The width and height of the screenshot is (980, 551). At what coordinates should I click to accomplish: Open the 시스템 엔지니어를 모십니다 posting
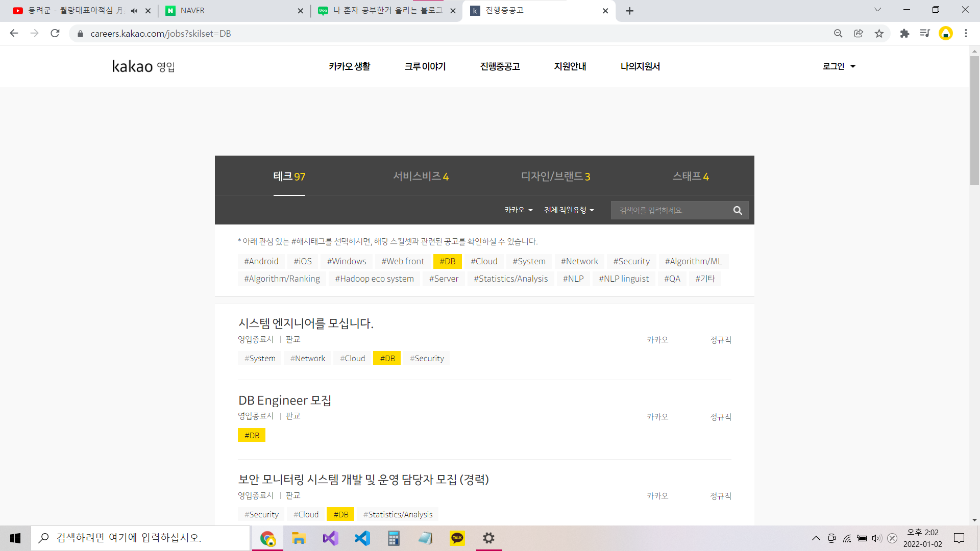pyautogui.click(x=306, y=323)
